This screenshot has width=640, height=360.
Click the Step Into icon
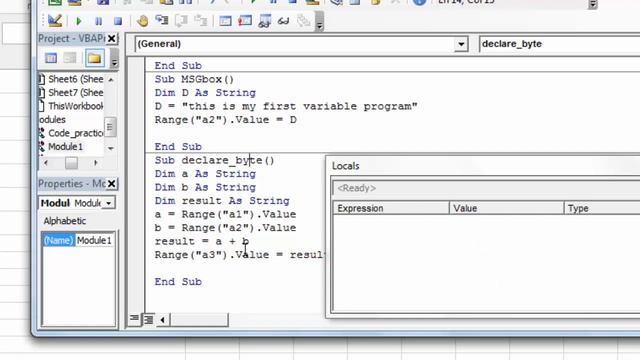162,20
